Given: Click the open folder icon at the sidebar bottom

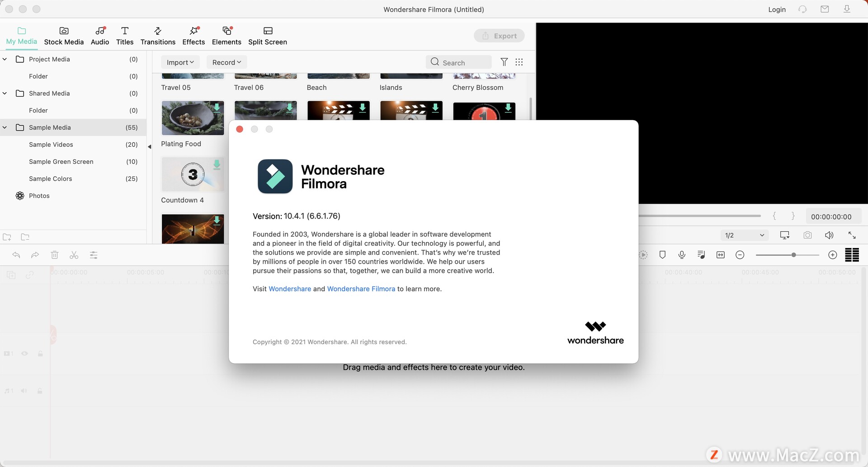Looking at the screenshot, I should 25,237.
